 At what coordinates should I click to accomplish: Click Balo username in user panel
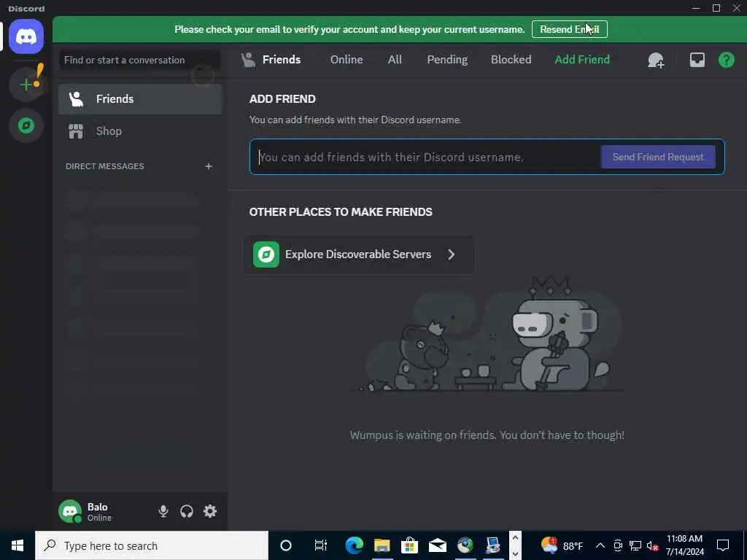tap(98, 507)
